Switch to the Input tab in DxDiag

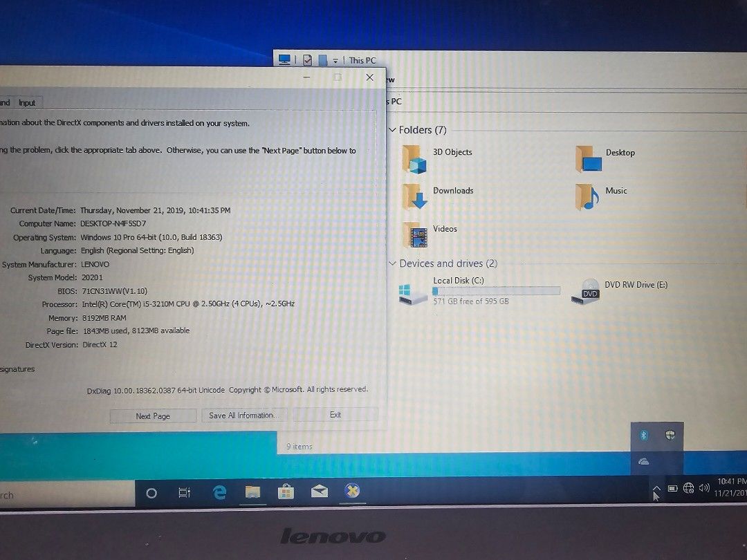27,102
